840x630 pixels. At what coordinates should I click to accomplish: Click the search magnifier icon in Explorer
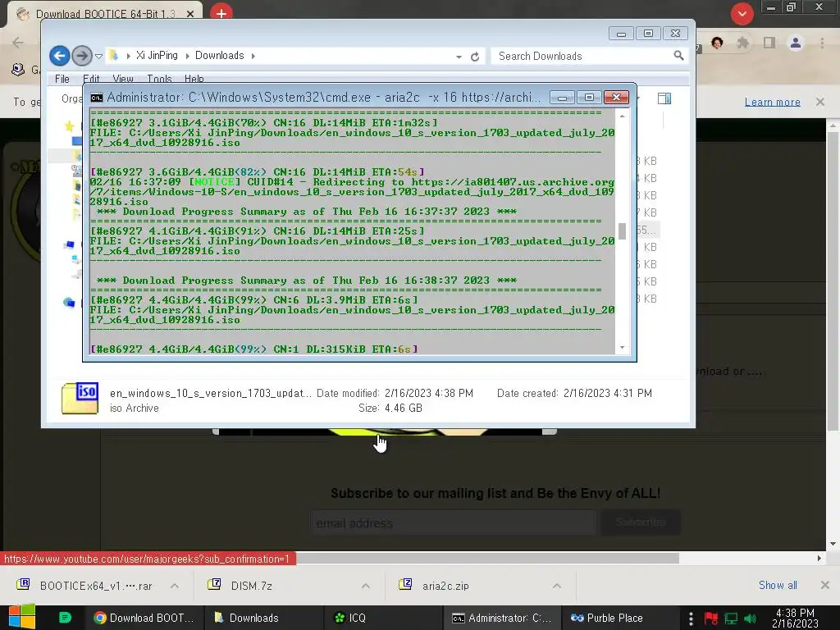(x=678, y=56)
